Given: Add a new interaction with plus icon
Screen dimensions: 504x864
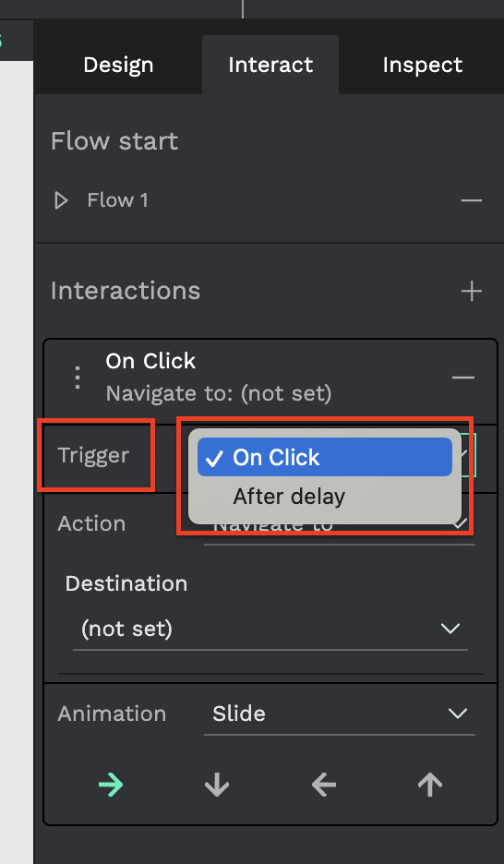Looking at the screenshot, I should click(472, 291).
